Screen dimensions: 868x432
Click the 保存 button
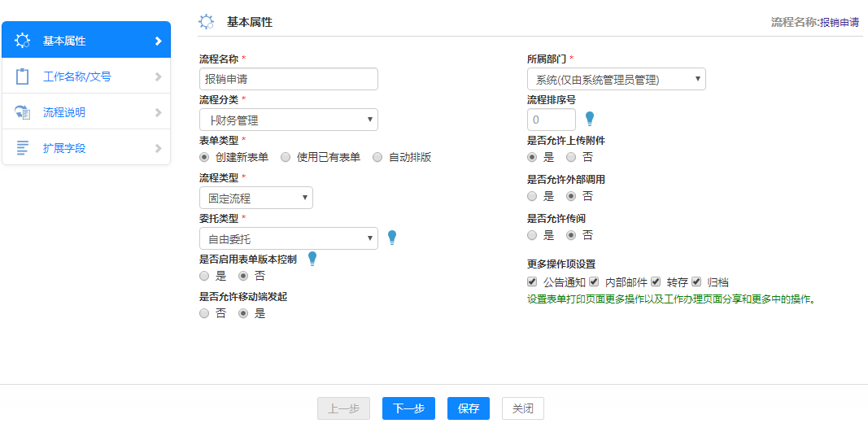(x=469, y=408)
